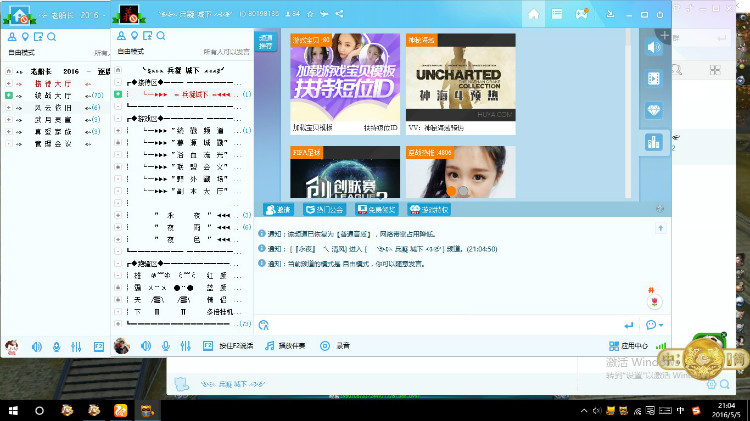Toggle the F2 button in 老船长 window
This screenshot has width=750, height=421.
tap(99, 347)
